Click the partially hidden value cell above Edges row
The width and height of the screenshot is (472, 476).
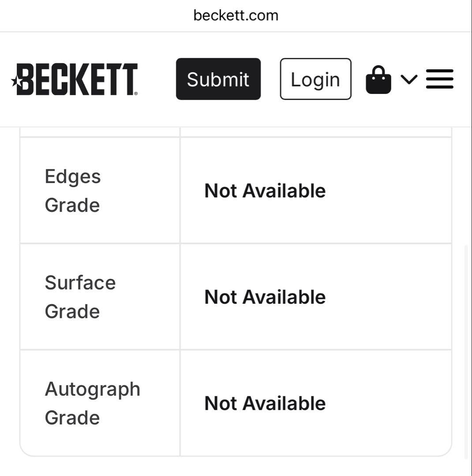click(x=315, y=132)
